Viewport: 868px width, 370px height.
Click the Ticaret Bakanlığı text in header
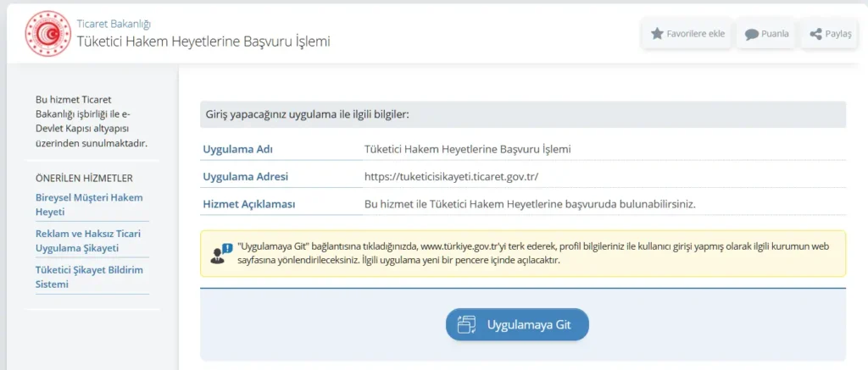point(114,24)
